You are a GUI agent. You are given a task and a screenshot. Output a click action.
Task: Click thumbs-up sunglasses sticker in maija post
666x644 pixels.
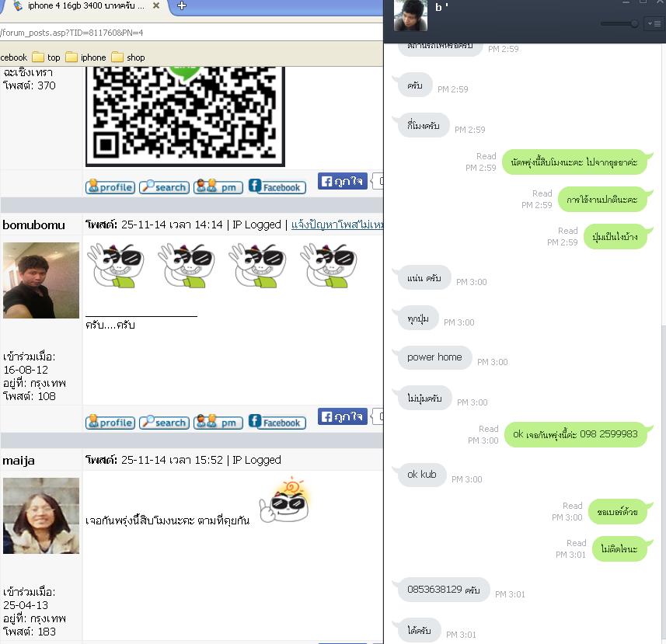pyautogui.click(x=284, y=500)
